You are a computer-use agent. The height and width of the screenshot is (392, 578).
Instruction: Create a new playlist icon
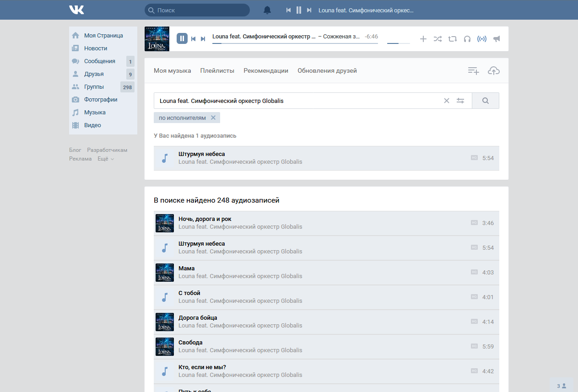(474, 70)
